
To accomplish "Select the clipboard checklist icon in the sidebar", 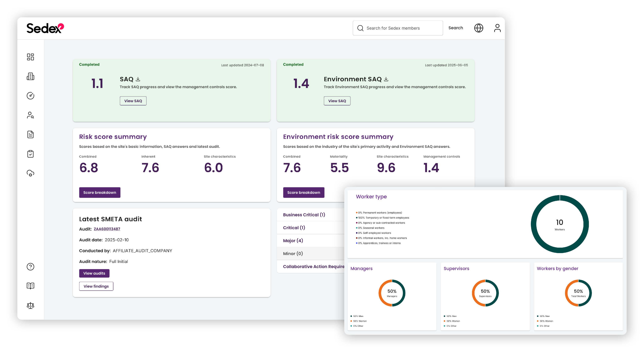I will [x=30, y=154].
